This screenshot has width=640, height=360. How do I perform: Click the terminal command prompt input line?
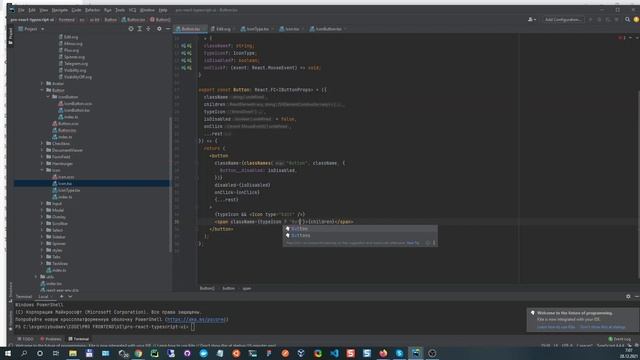click(x=105, y=327)
